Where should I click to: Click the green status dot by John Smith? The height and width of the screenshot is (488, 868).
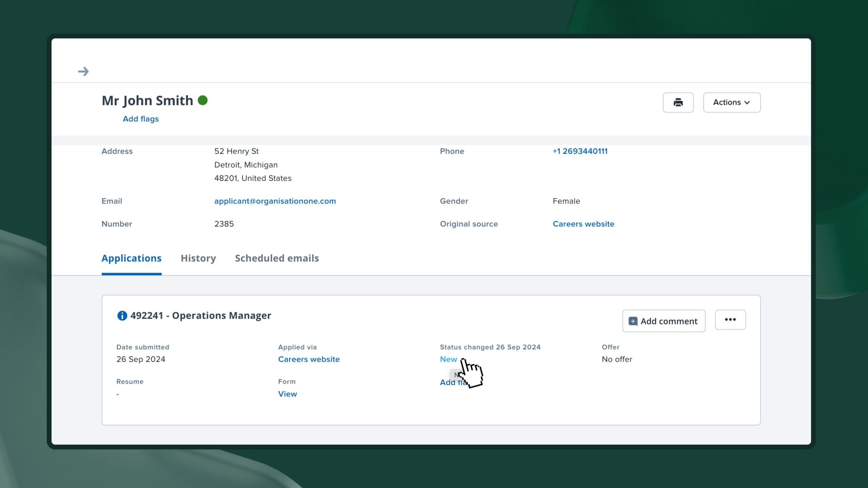coord(202,100)
